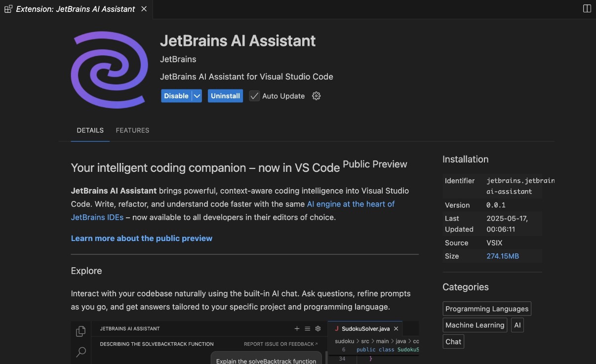Click the gear icon in the preview's assistant header
Screen dimensions: 596x364
[318, 328]
